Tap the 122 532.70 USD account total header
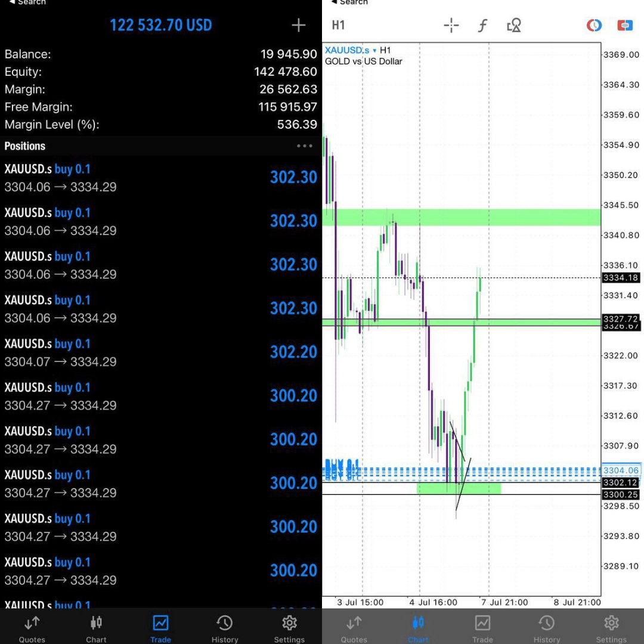Viewport: 644px width, 644px height. (160, 25)
